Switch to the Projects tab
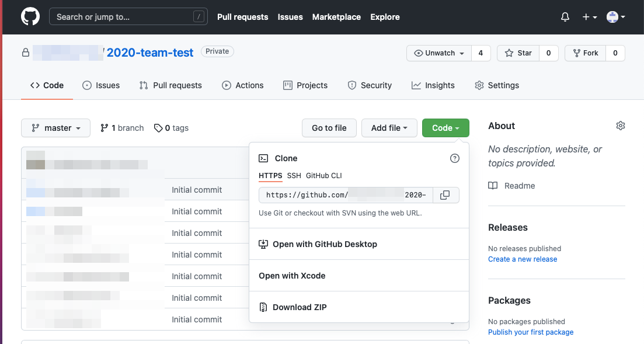644x344 pixels. [x=305, y=85]
